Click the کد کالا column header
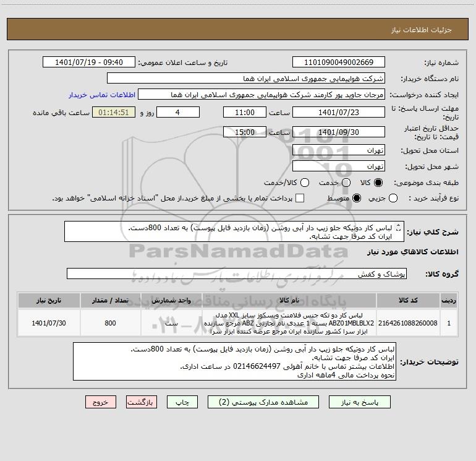 point(408,300)
